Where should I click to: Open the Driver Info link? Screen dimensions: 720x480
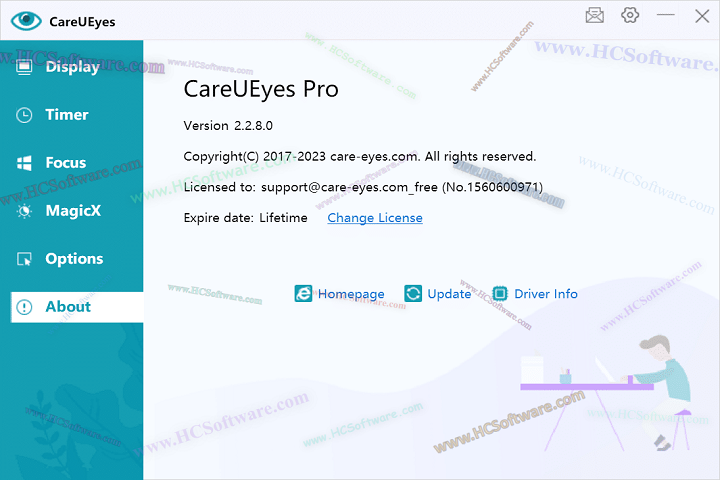coord(546,294)
